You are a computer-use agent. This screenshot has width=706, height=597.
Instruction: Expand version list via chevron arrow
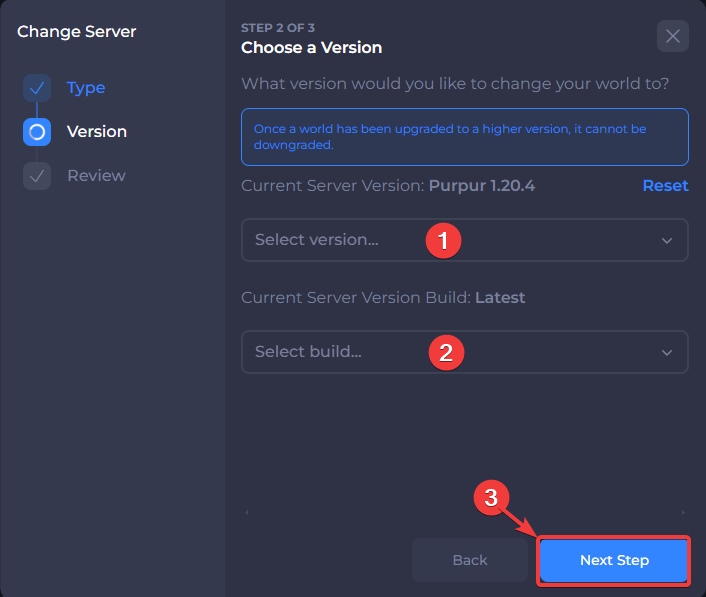click(667, 241)
